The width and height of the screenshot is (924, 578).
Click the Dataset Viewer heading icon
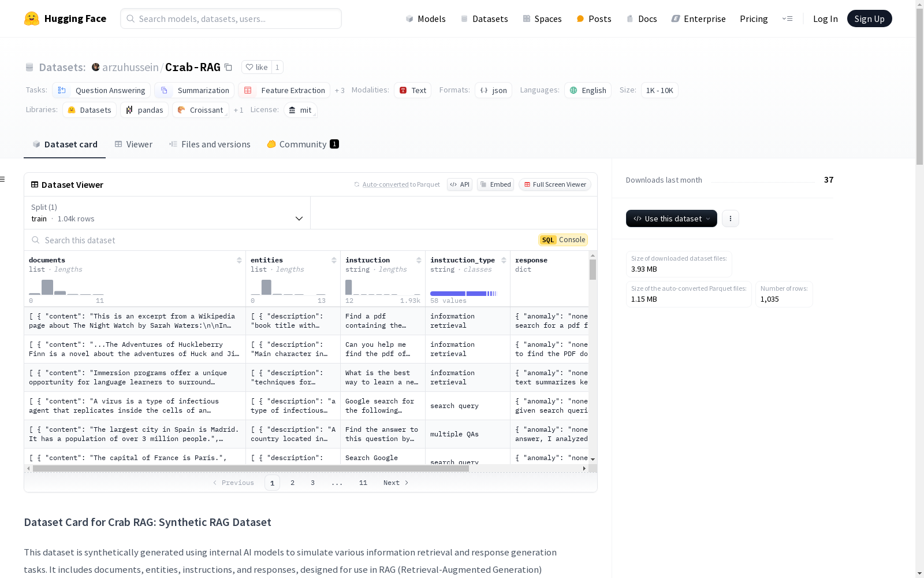pos(35,185)
